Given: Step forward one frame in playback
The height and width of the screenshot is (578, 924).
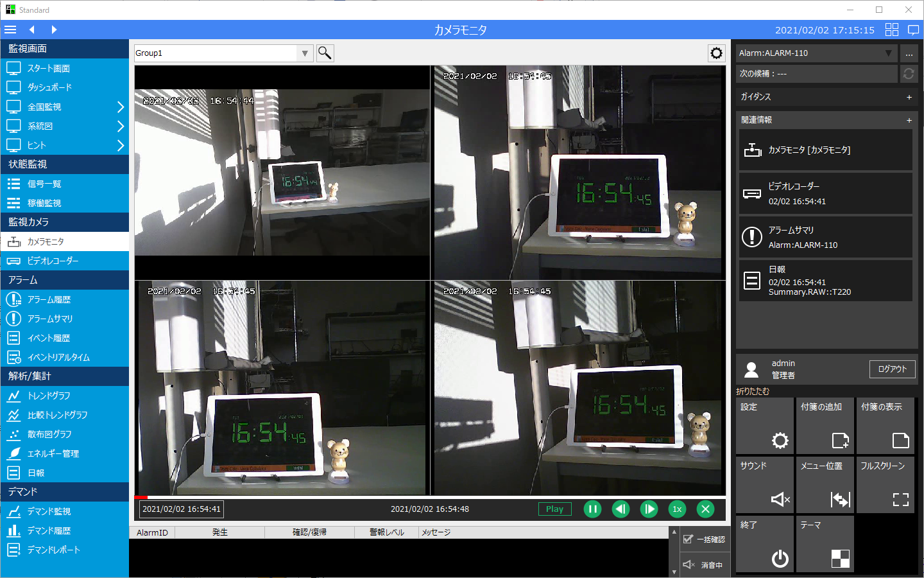Looking at the screenshot, I should pyautogui.click(x=649, y=509).
